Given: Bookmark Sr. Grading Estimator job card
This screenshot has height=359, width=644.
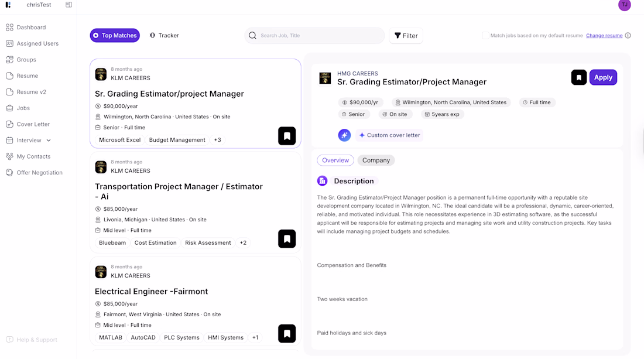Looking at the screenshot, I should 287,136.
